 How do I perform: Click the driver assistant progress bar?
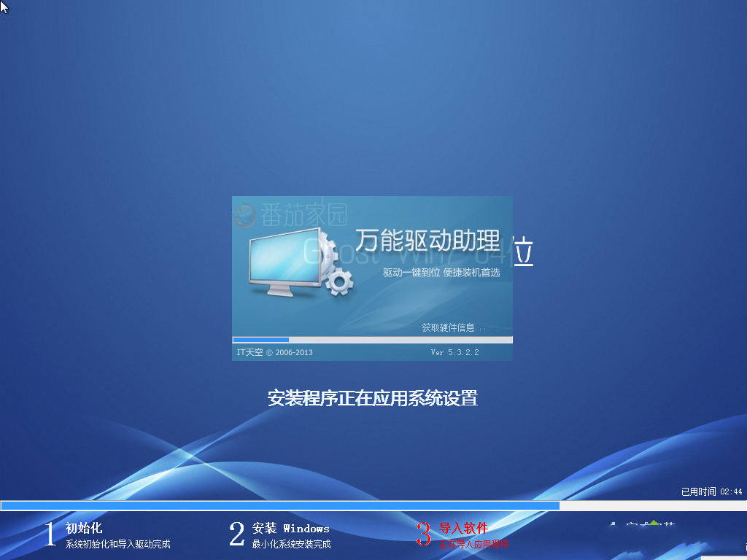coord(372,340)
